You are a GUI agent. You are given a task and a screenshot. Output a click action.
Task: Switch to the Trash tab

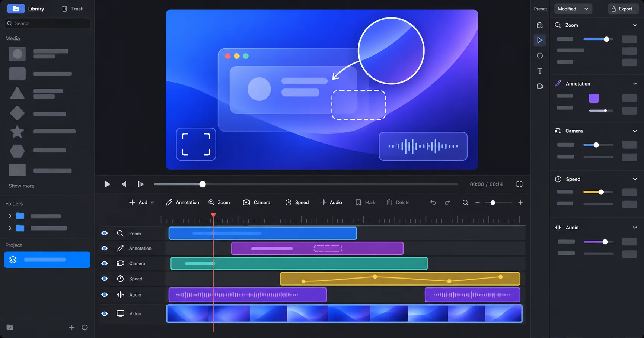click(73, 9)
